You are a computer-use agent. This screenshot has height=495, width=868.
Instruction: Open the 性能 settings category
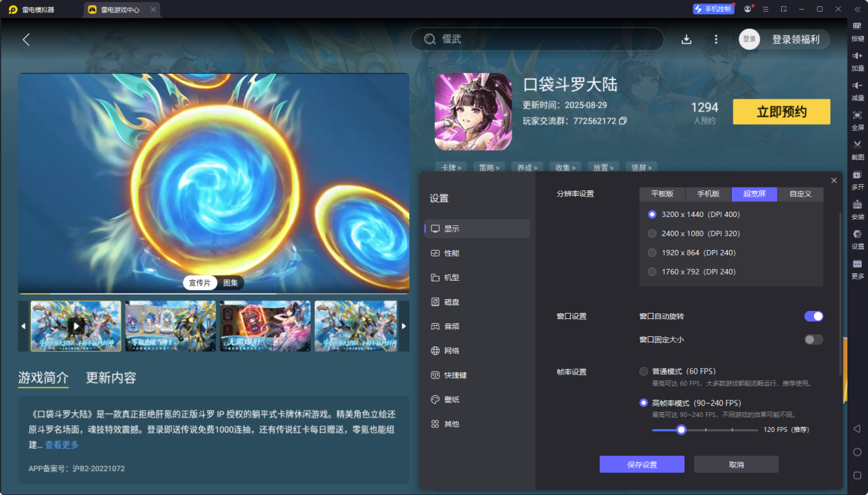(477, 253)
